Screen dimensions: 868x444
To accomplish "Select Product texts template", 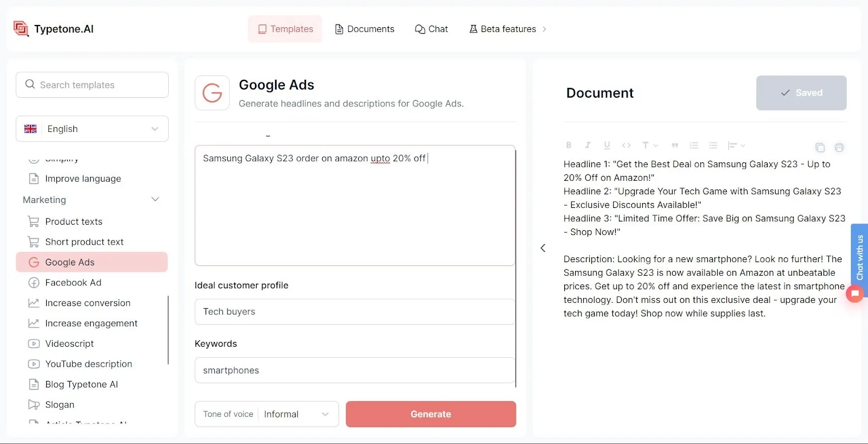I will (74, 221).
